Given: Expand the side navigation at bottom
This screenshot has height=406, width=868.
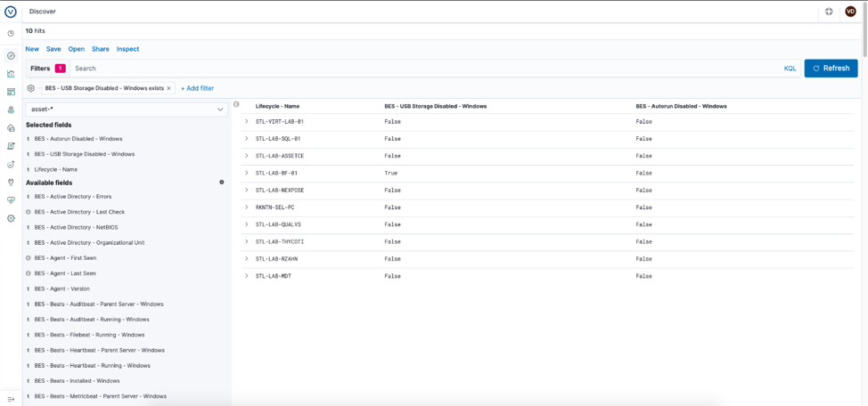Looking at the screenshot, I should pyautogui.click(x=11, y=399).
